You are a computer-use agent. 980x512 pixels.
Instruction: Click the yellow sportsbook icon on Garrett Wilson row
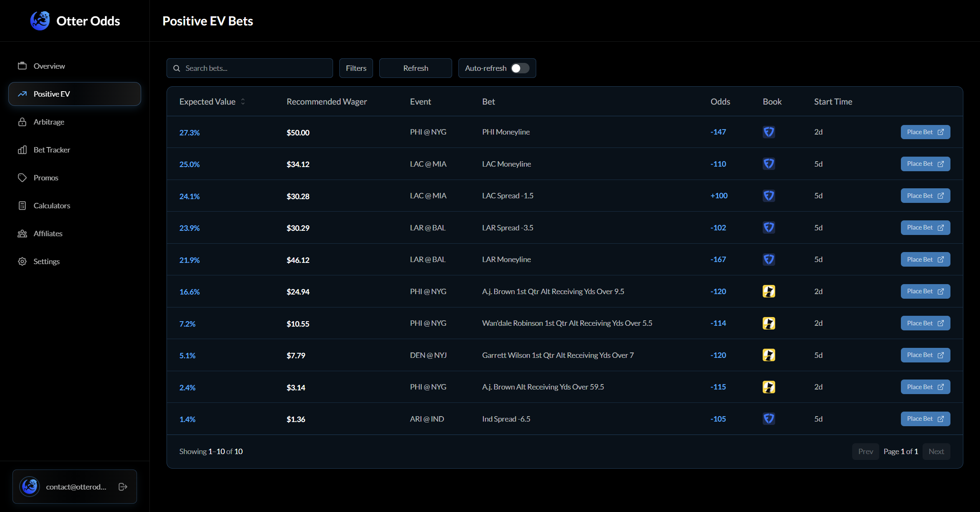coord(769,355)
